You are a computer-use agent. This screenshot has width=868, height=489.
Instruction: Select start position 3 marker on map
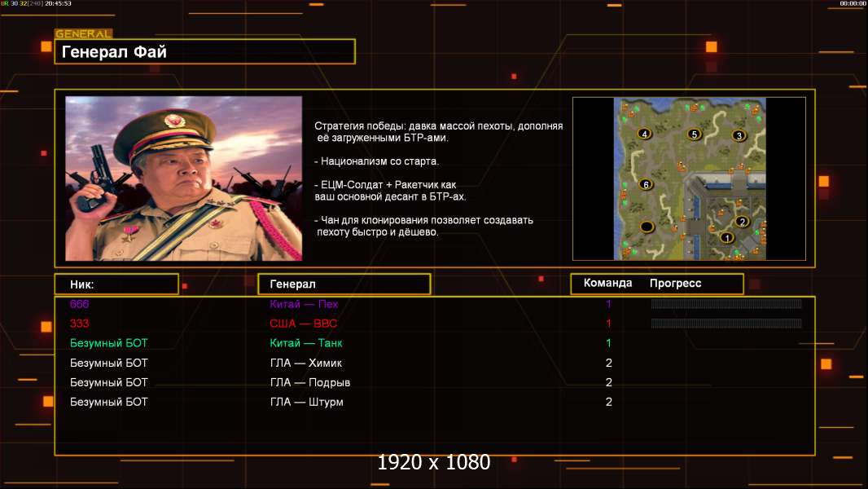point(739,135)
